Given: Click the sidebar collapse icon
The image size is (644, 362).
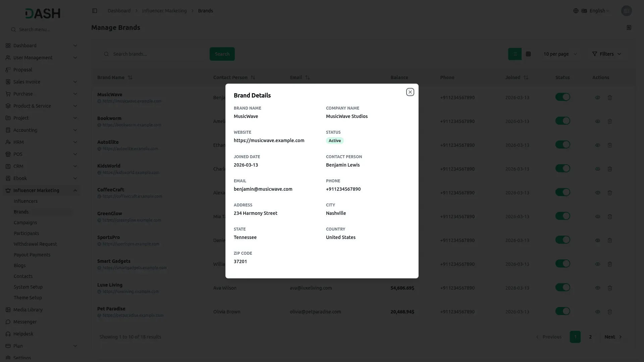Looking at the screenshot, I should [95, 11].
